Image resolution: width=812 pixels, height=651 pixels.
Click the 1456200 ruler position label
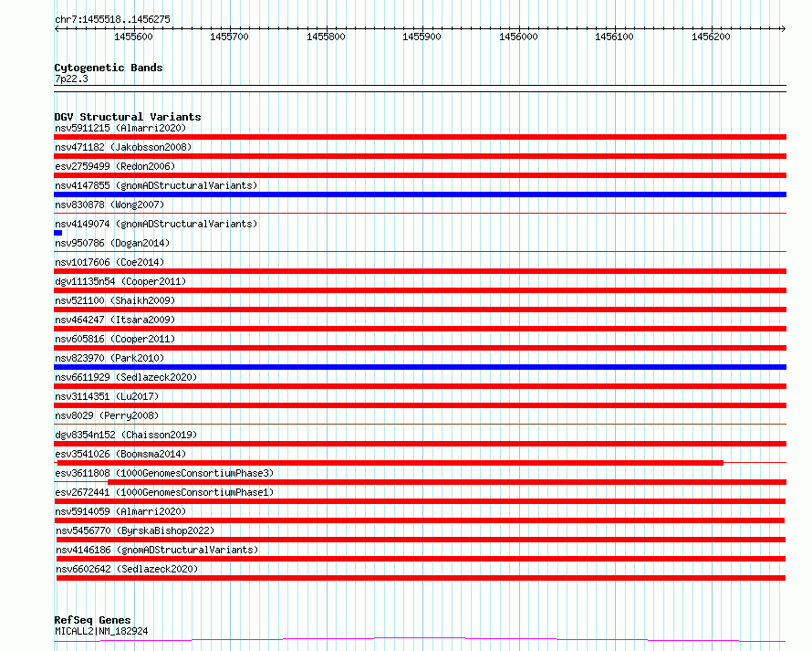click(x=711, y=37)
